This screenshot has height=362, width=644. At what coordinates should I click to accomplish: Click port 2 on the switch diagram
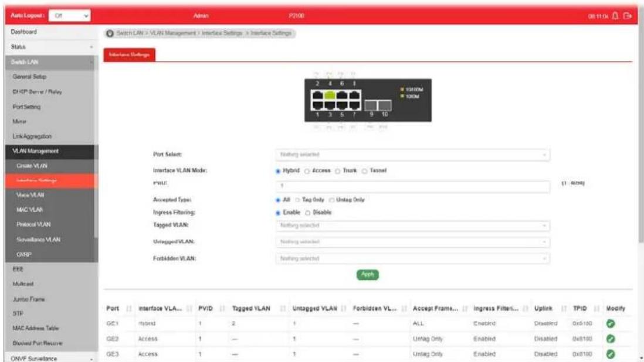317,95
